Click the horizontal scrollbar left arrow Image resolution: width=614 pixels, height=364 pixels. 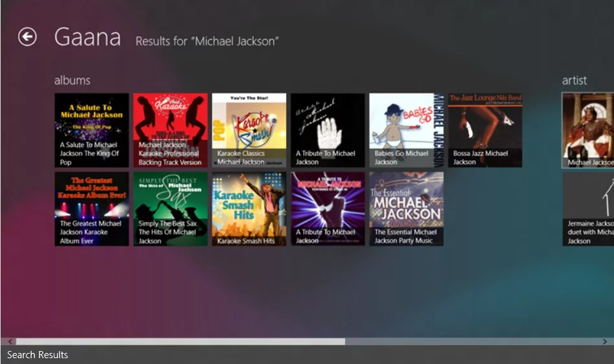tap(10, 341)
